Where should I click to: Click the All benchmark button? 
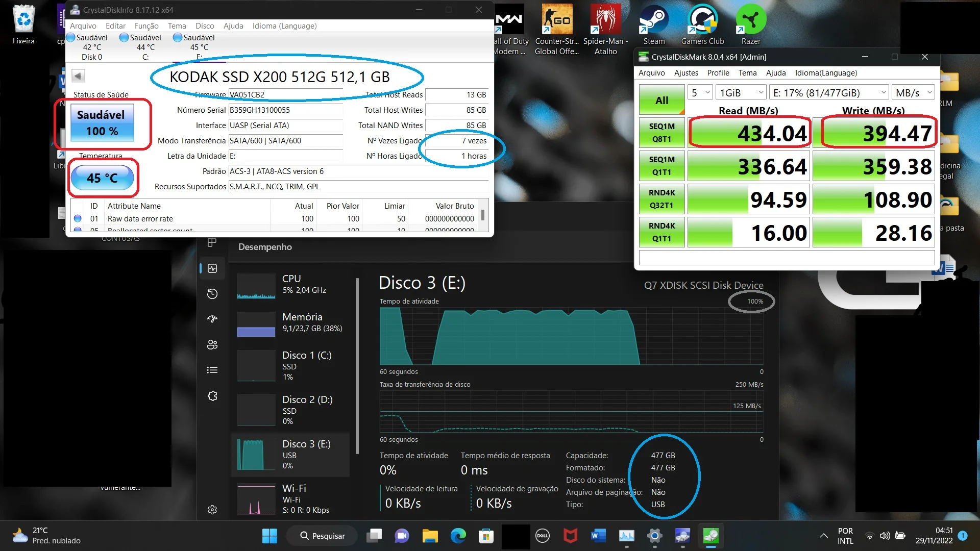tap(661, 101)
